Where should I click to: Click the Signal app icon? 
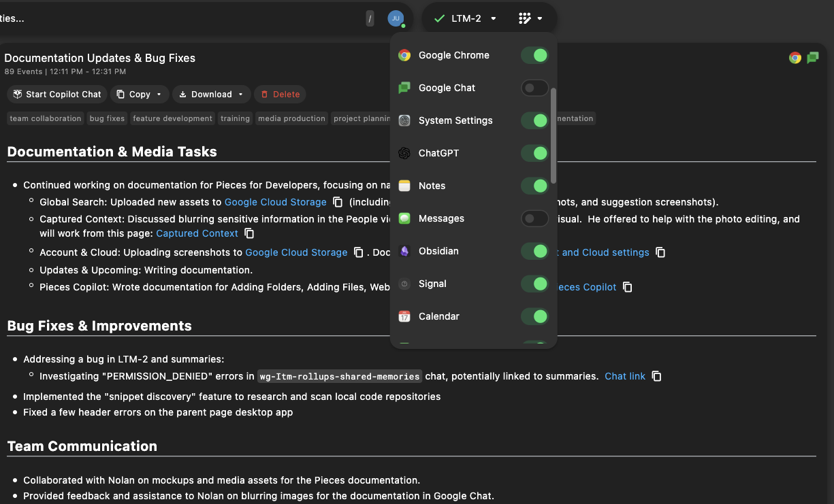click(404, 284)
